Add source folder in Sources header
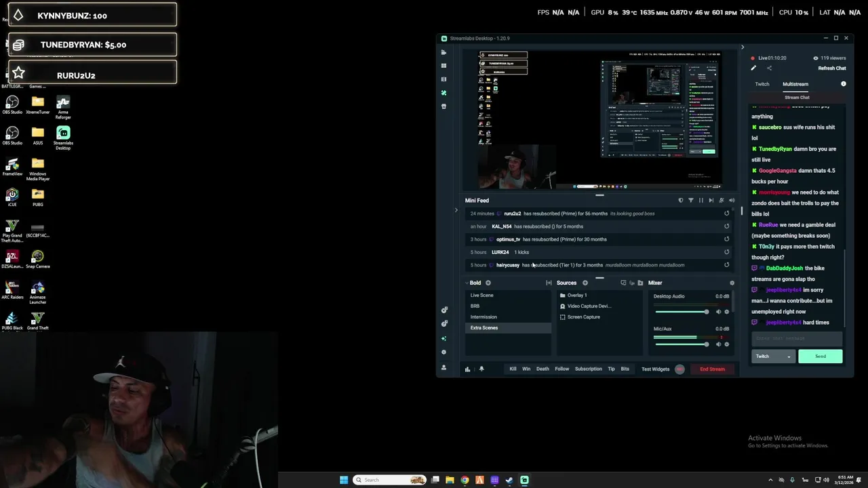The height and width of the screenshot is (488, 868). 640,283
